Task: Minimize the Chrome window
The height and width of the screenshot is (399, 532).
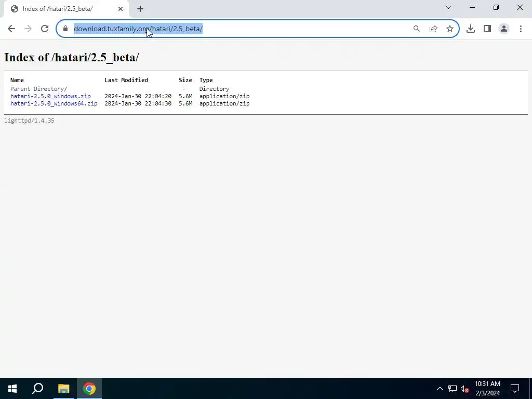Action: [x=472, y=7]
